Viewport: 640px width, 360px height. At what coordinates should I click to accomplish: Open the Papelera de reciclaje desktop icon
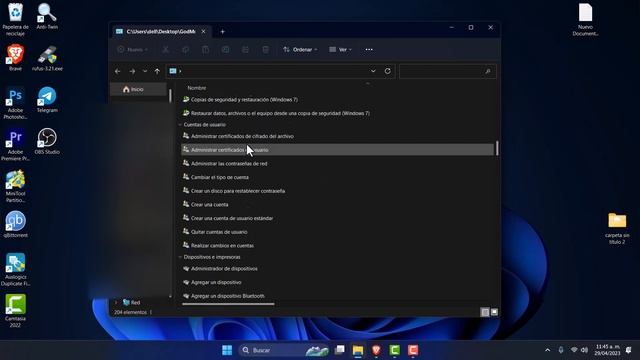click(x=16, y=18)
